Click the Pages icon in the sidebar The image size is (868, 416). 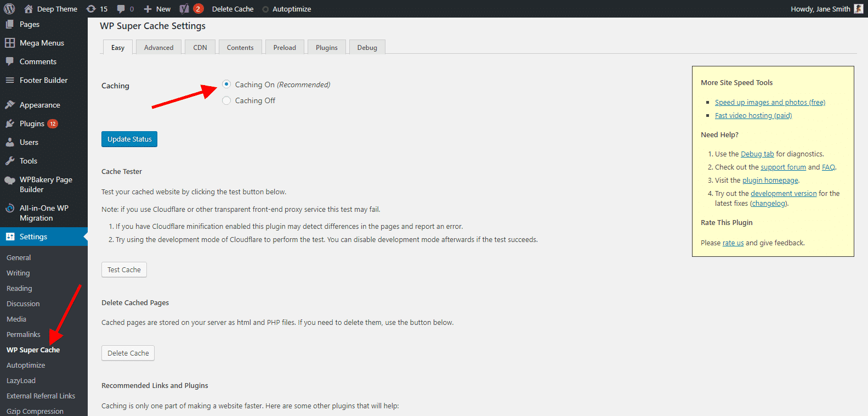click(10, 24)
